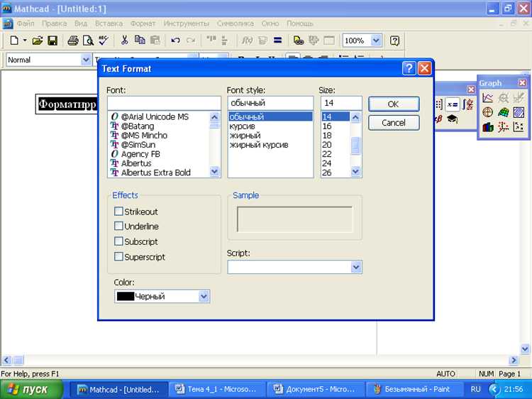Select font Agency FB in list
532x399 pixels.
(x=140, y=154)
